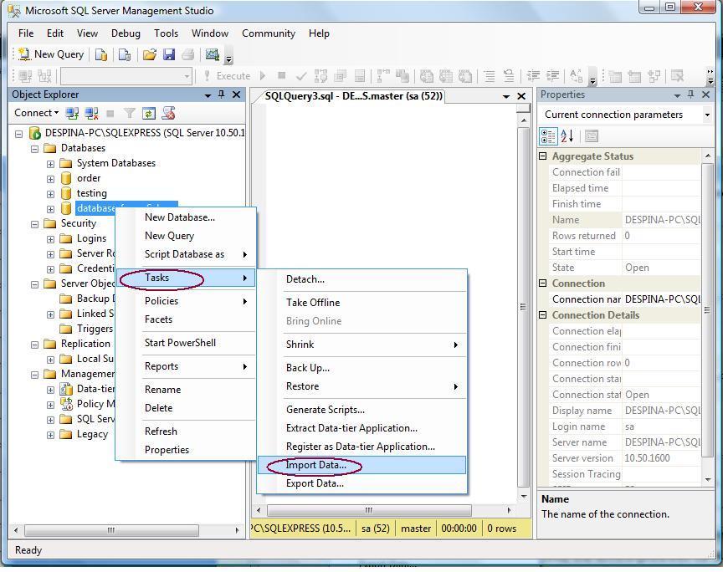Open the File menu

(x=26, y=33)
